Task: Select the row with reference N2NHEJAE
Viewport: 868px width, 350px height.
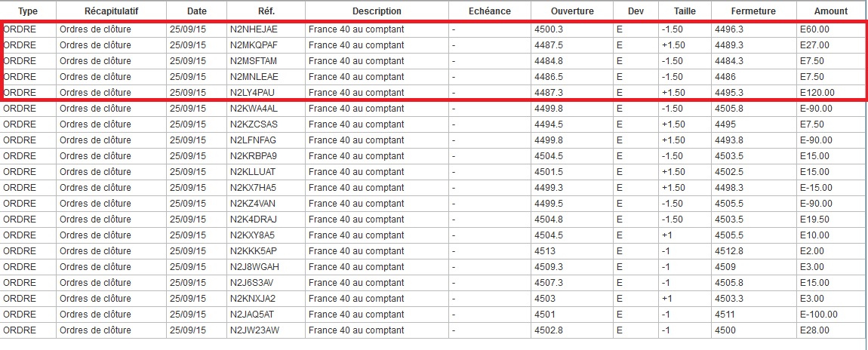Action: (254, 29)
